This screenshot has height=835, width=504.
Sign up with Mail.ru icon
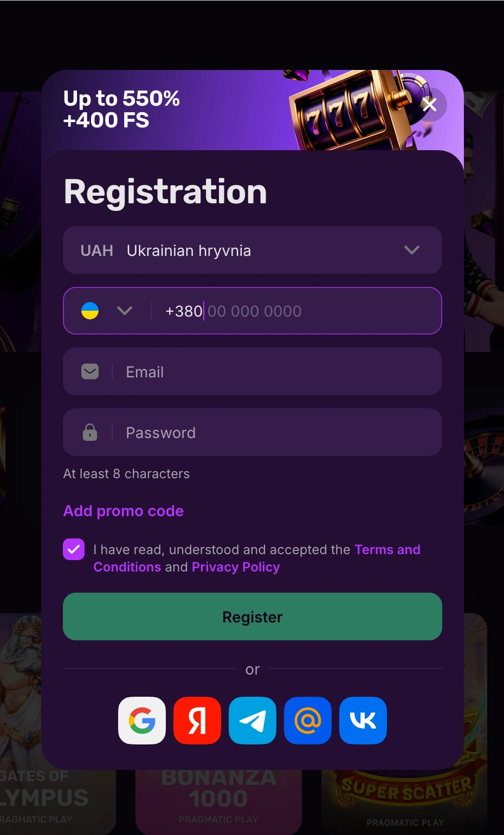click(x=308, y=721)
